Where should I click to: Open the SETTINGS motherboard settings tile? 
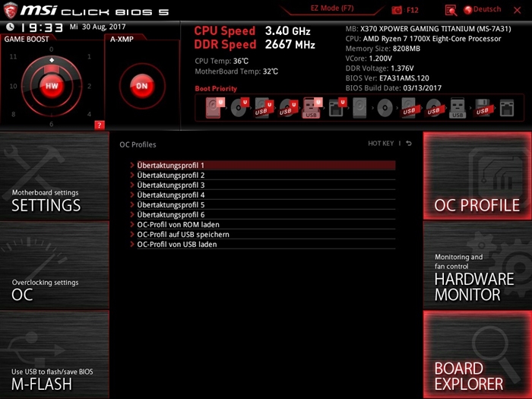tap(54, 176)
